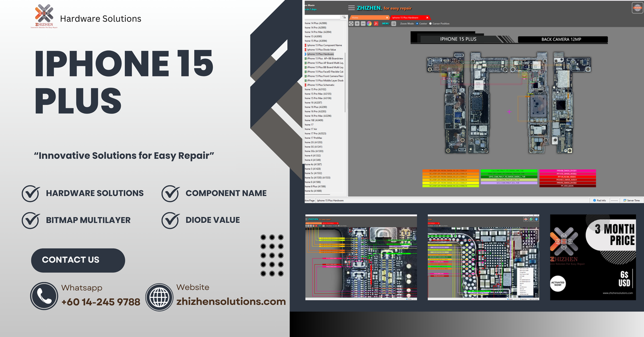This screenshot has width=644, height=337.
Task: Click the ZHIZHEN logo beside Hardware Solutions
Action: (x=44, y=17)
